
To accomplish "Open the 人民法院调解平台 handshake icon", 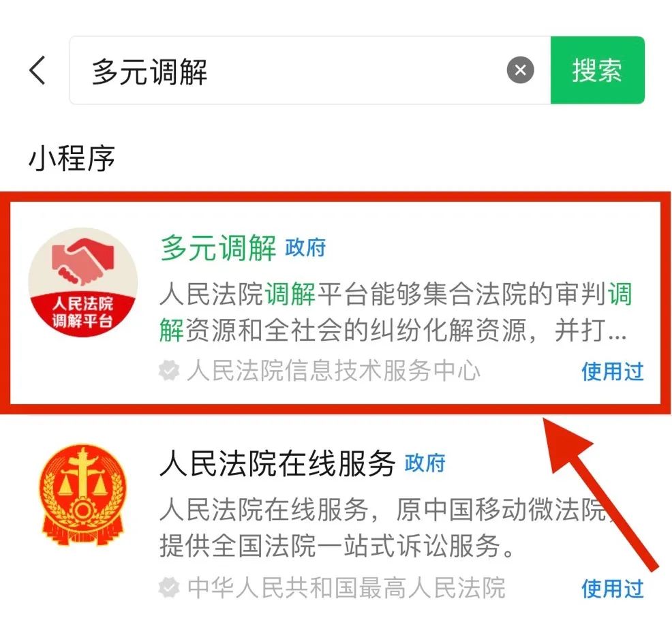I will coord(83,282).
